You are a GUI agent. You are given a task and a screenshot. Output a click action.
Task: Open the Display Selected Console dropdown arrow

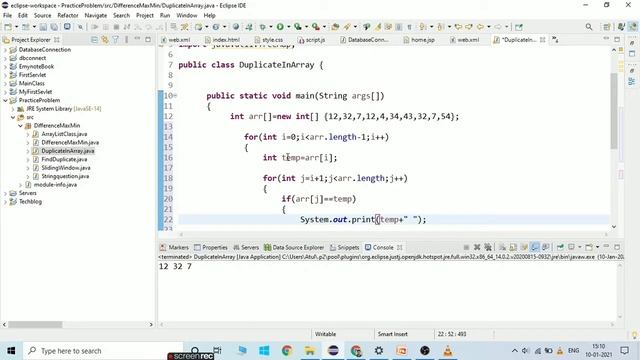pos(579,247)
